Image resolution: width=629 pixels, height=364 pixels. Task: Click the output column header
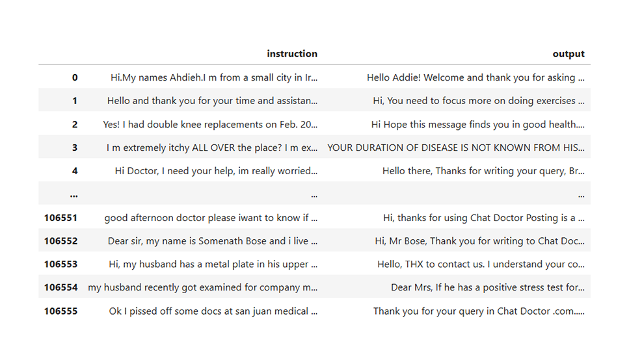pos(569,54)
